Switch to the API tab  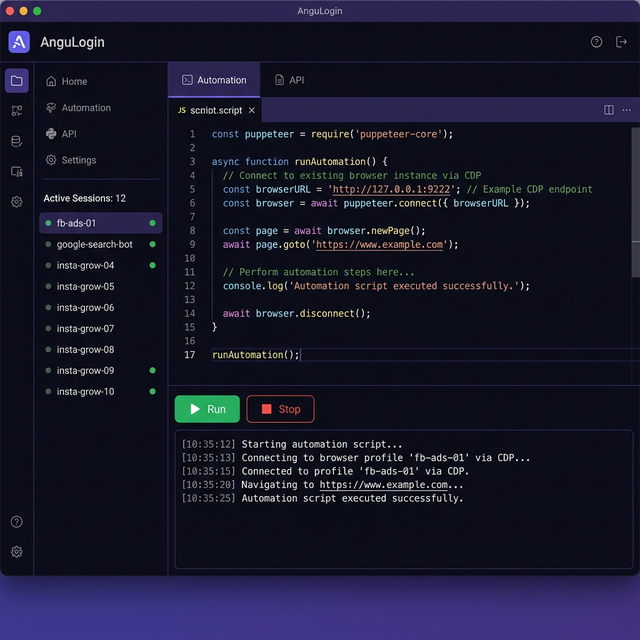pos(289,80)
